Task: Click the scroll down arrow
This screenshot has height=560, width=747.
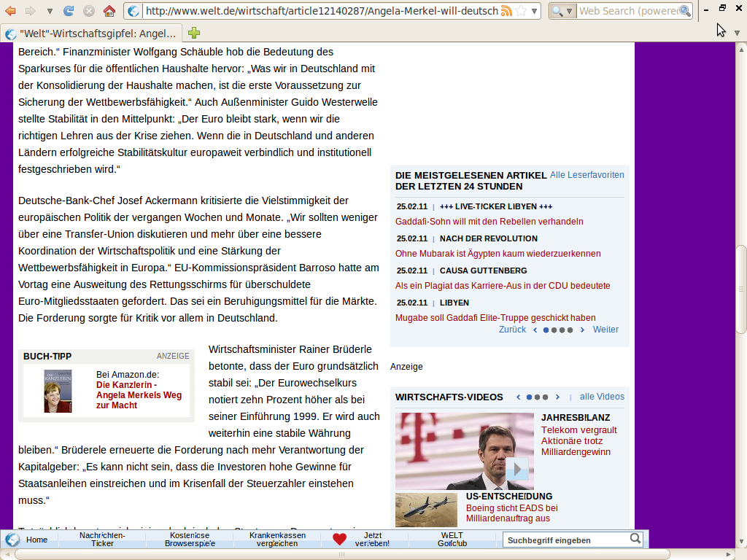Action: [x=741, y=542]
